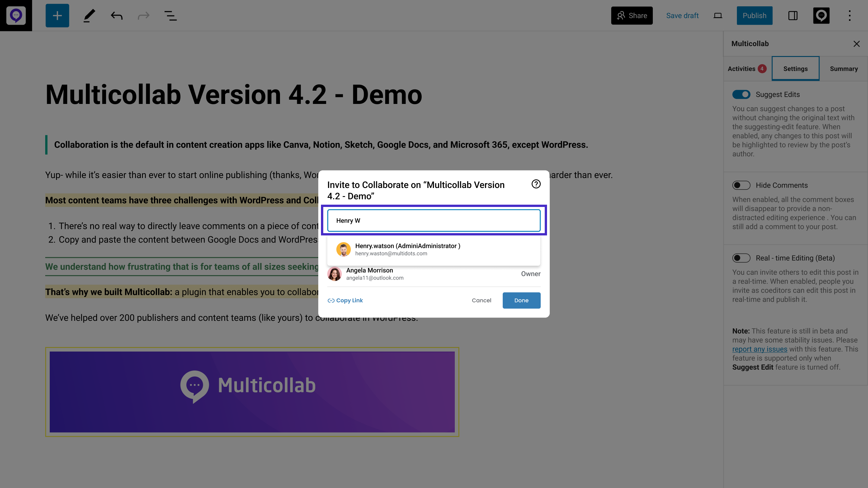868x488 pixels.
Task: Select Henry.watson from the suggestion list
Action: (x=434, y=249)
